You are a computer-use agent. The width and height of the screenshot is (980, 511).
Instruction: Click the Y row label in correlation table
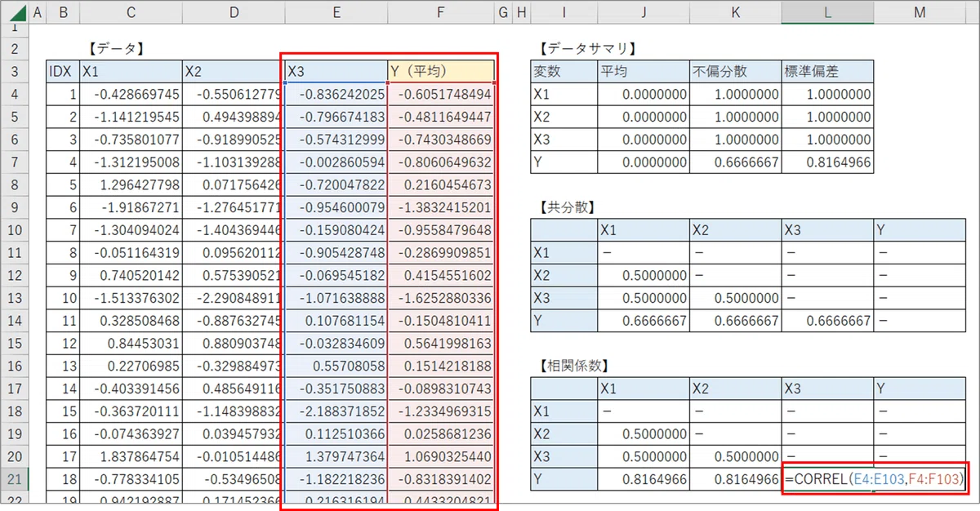tap(564, 478)
